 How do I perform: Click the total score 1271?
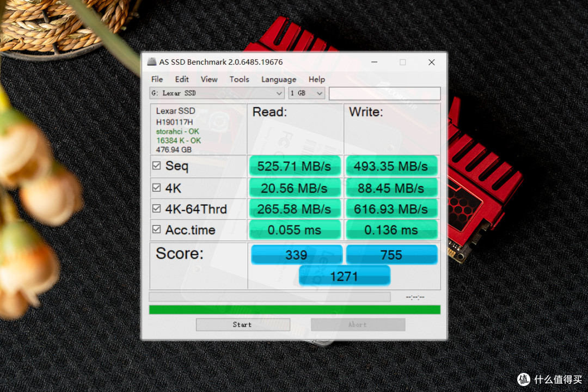[x=344, y=276]
